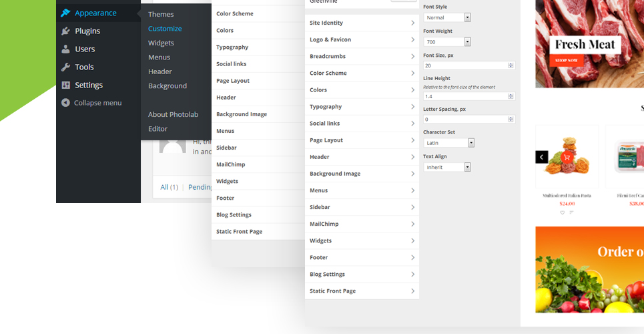Open Blog Settings in the back customizer panel
The height and width of the screenshot is (334, 644).
point(258,214)
